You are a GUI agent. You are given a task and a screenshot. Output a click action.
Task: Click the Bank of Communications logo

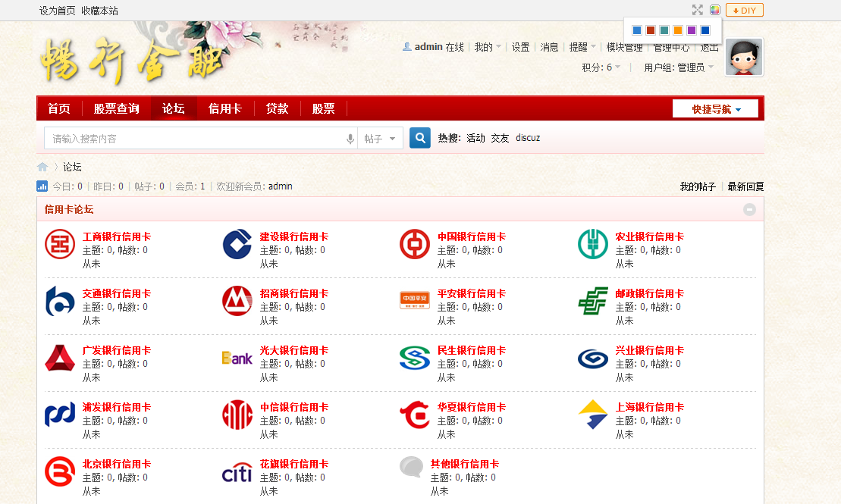pos(60,301)
